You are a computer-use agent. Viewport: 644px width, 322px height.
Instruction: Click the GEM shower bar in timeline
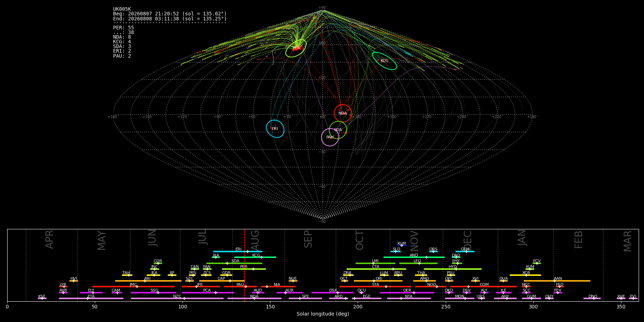coord(465,252)
